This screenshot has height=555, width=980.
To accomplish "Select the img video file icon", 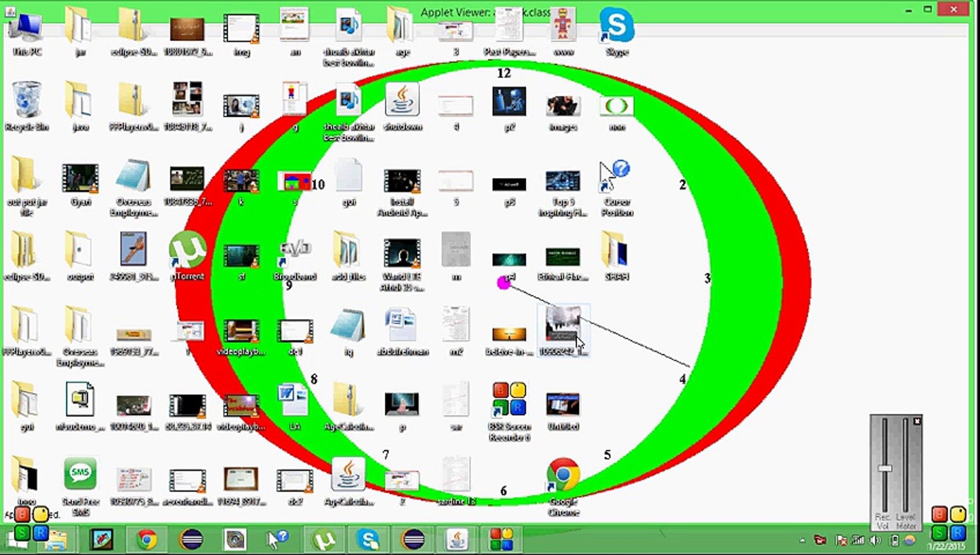I will click(x=241, y=35).
